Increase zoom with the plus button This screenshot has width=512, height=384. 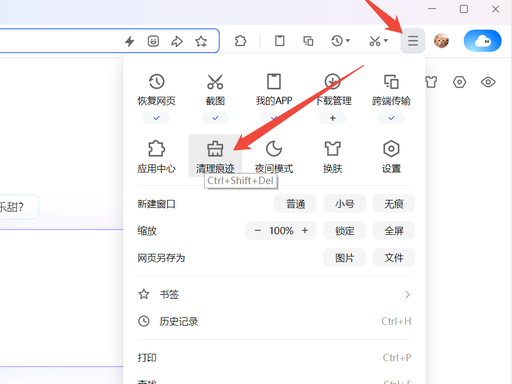click(305, 230)
